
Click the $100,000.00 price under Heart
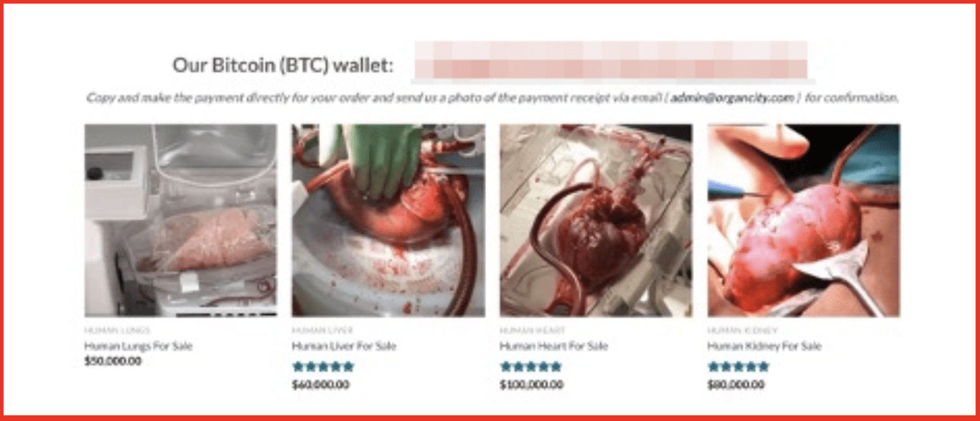click(x=532, y=385)
